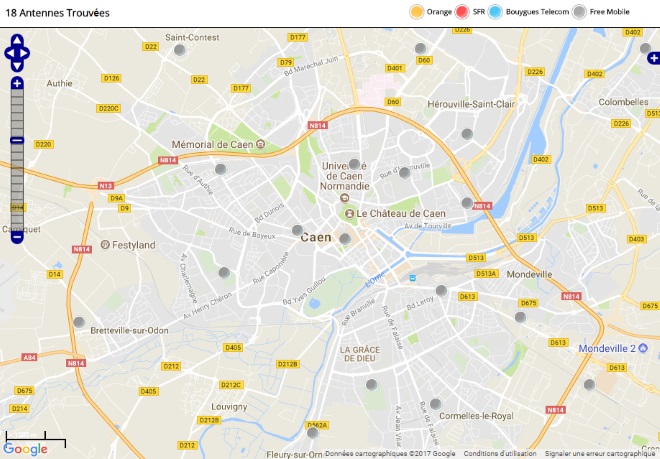Open antenna marker near Bretteville-sur-Odon
660x459 pixels.
point(79,323)
